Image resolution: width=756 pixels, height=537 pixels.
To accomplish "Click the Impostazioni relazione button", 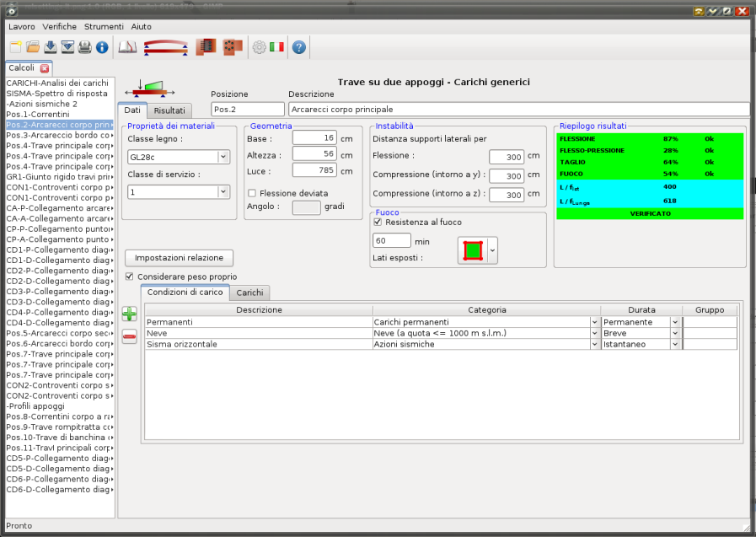I will point(179,257).
